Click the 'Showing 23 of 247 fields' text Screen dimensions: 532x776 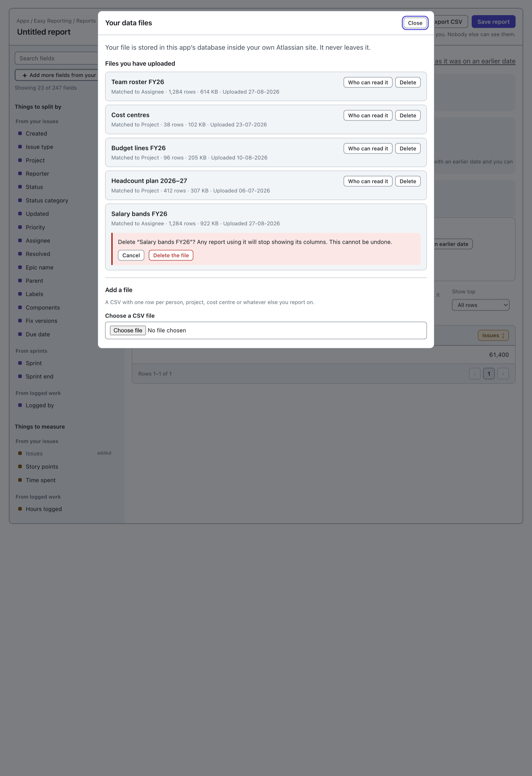46,88
